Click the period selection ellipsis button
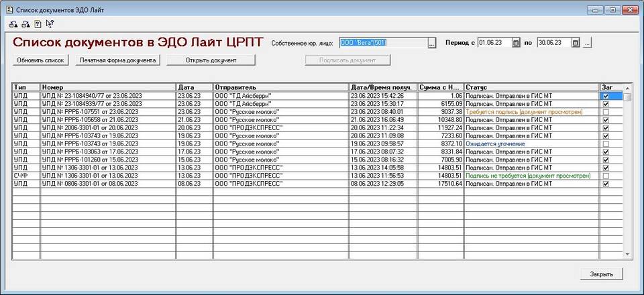The width and height of the screenshot is (644, 295). [x=588, y=43]
